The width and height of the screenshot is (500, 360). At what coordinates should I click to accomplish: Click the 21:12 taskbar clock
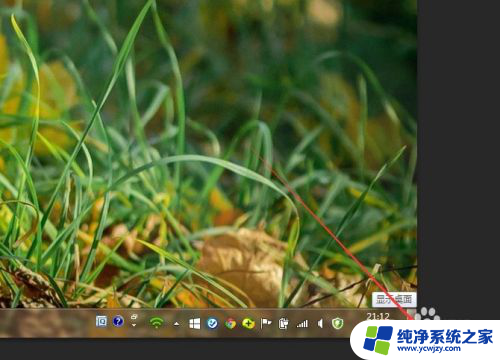click(x=378, y=316)
